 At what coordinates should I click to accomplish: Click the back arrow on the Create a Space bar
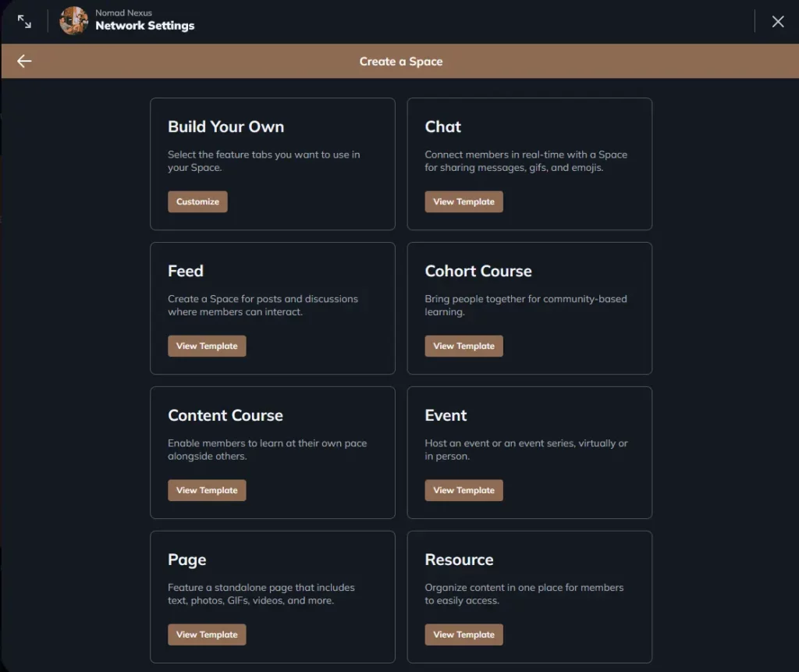coord(23,60)
